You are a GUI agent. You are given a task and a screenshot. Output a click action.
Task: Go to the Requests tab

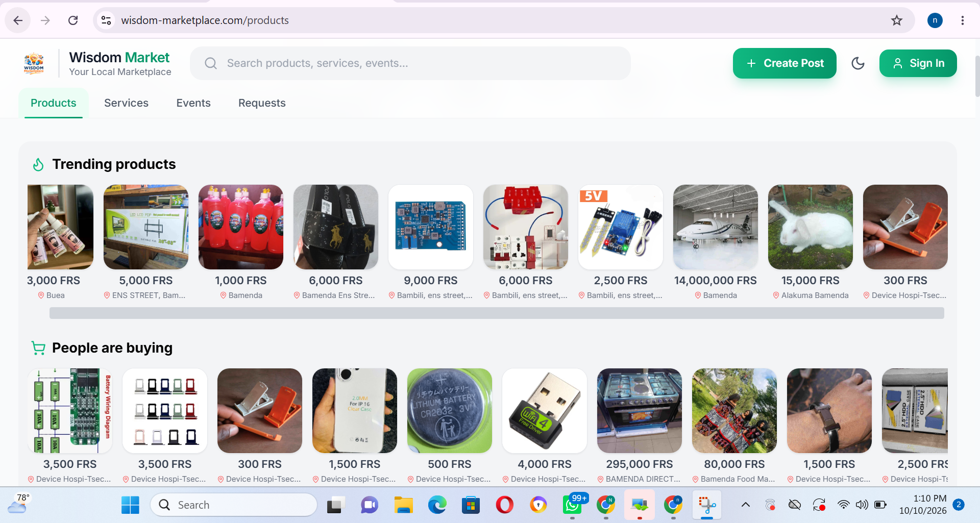tap(262, 103)
